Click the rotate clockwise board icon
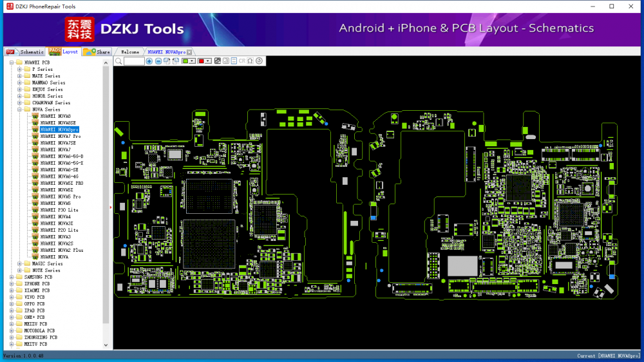The height and width of the screenshot is (362, 644). coord(167,61)
